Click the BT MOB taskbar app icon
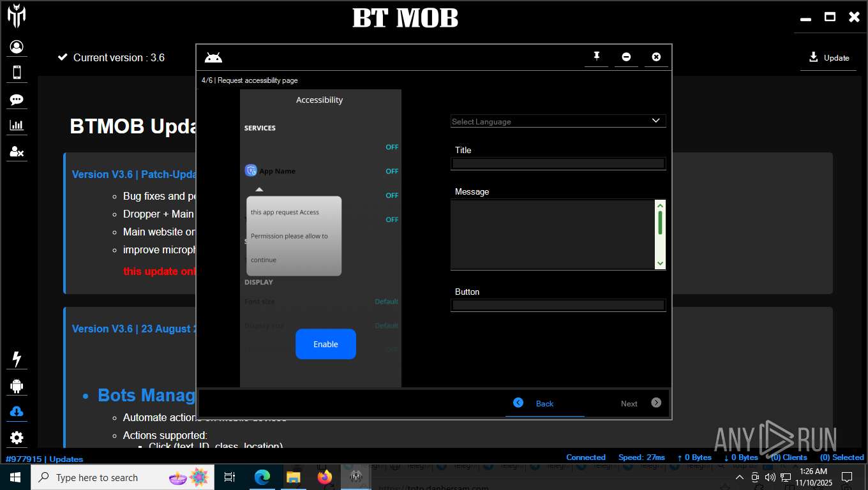868x490 pixels. (356, 477)
